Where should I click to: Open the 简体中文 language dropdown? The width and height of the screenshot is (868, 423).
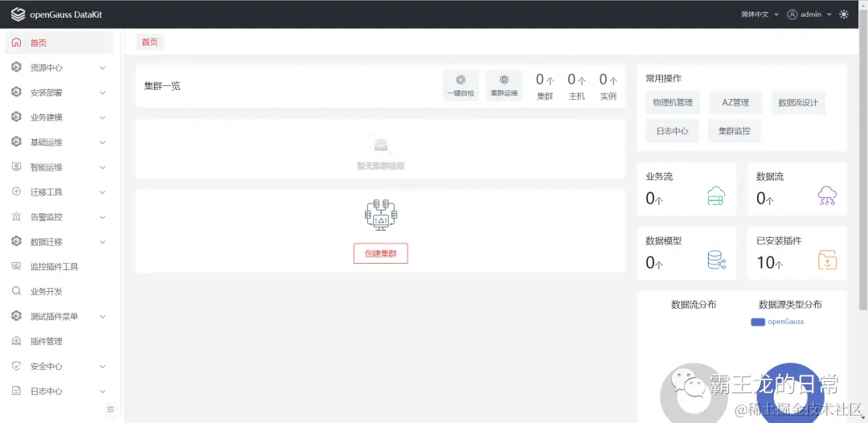760,14
